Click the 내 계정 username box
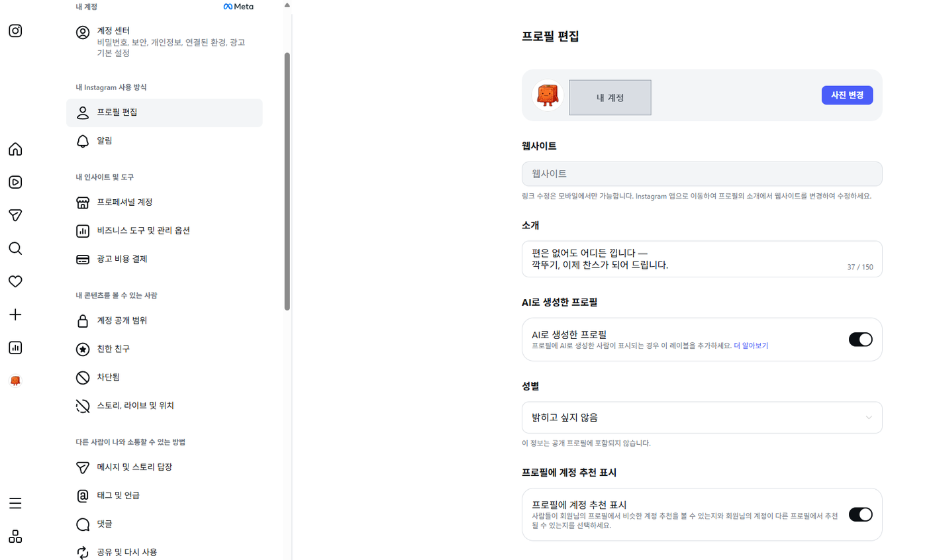This screenshot has height=560, width=927. pos(610,97)
